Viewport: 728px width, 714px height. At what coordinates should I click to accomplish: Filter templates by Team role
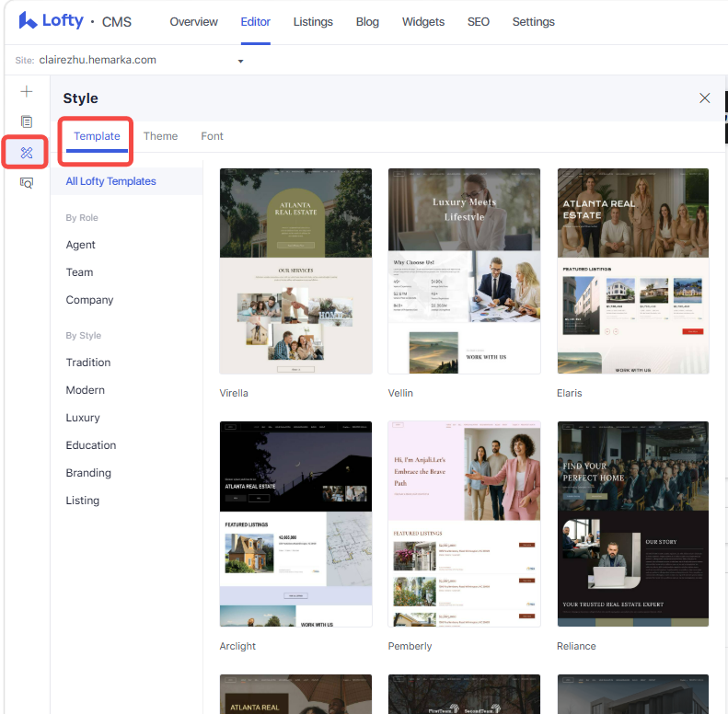[79, 272]
